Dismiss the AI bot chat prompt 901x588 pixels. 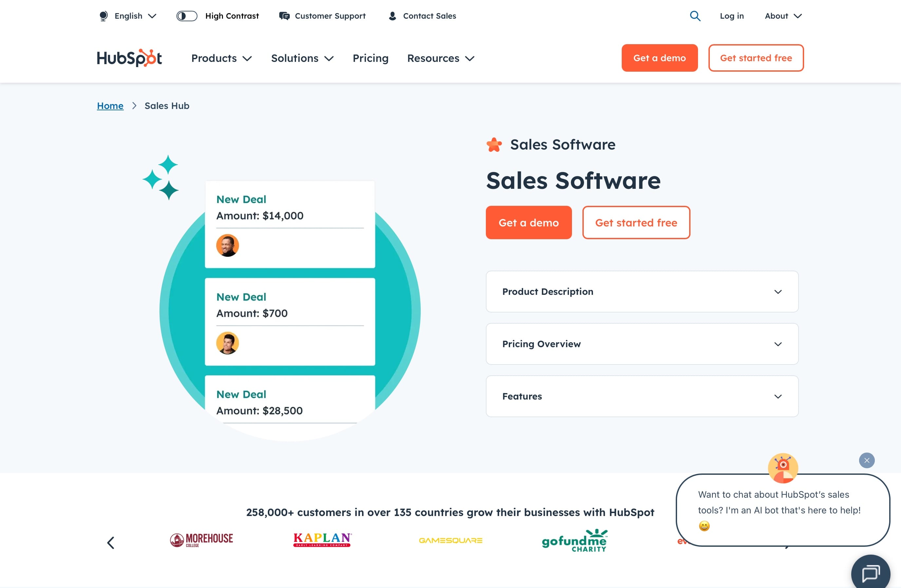tap(867, 460)
